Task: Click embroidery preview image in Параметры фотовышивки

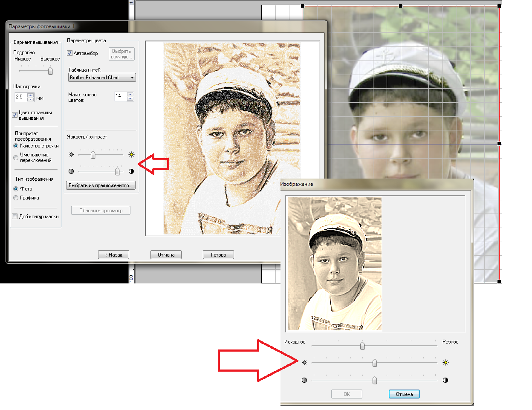Action: pyautogui.click(x=232, y=139)
